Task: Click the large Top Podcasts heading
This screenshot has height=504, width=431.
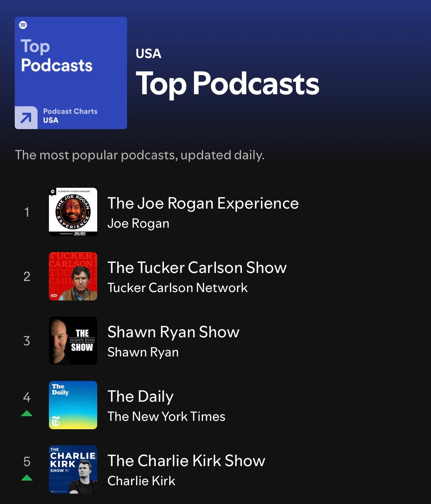Action: tap(228, 84)
